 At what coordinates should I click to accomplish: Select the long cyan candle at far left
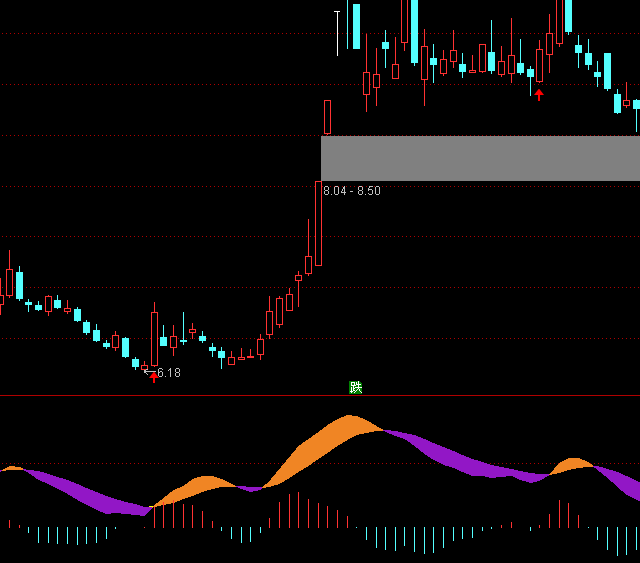tap(19, 285)
